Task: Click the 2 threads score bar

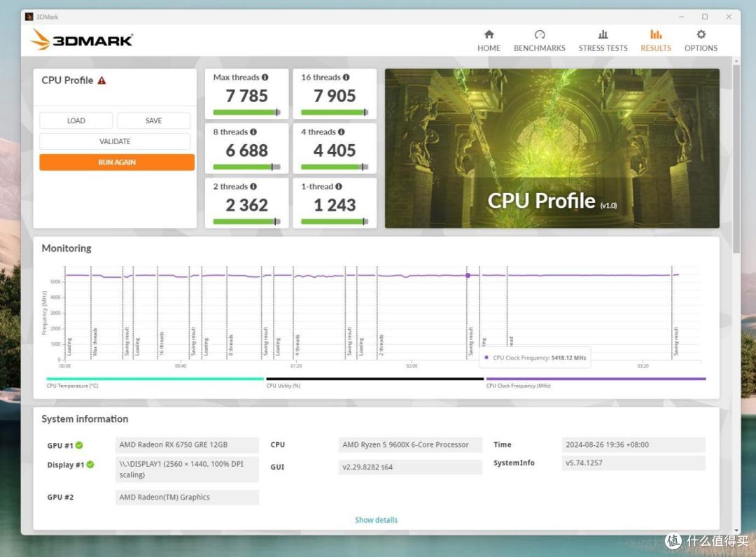Action: 246,222
